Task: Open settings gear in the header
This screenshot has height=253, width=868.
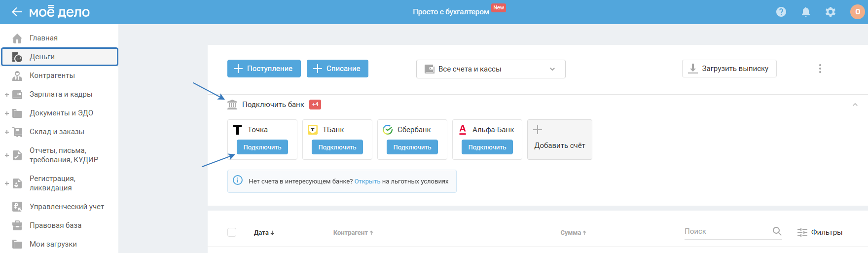Action: pyautogui.click(x=831, y=12)
